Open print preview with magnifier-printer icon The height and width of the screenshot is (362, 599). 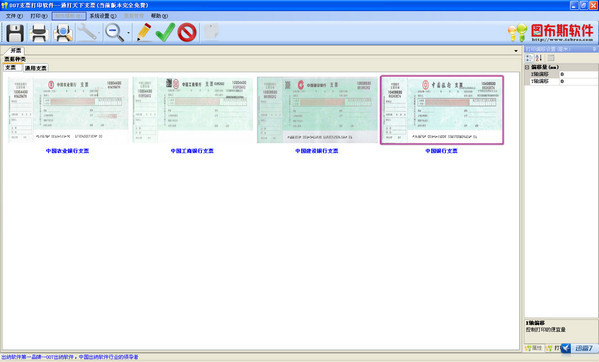63,33
